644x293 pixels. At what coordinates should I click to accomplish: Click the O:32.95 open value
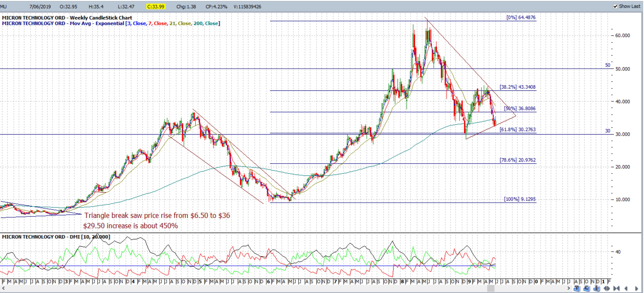point(68,7)
